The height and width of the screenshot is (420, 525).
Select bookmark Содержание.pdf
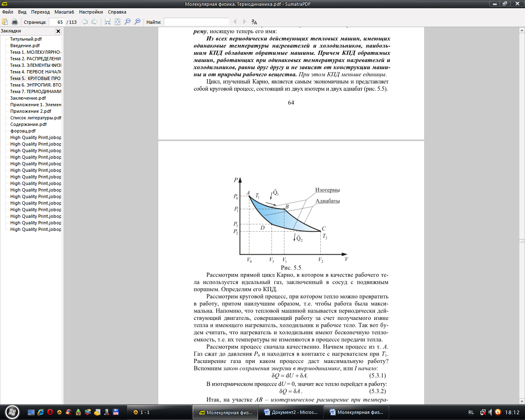29,124
